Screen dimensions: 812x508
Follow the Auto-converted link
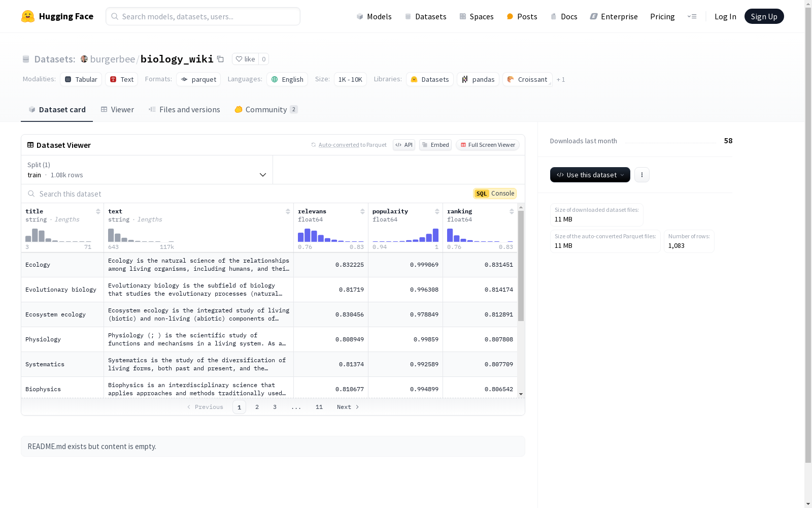click(339, 145)
